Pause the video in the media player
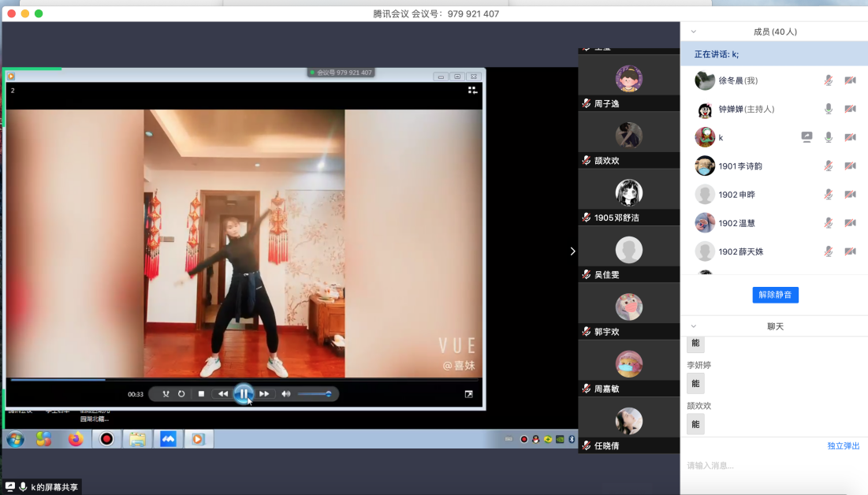This screenshot has width=868, height=495. [x=244, y=393]
